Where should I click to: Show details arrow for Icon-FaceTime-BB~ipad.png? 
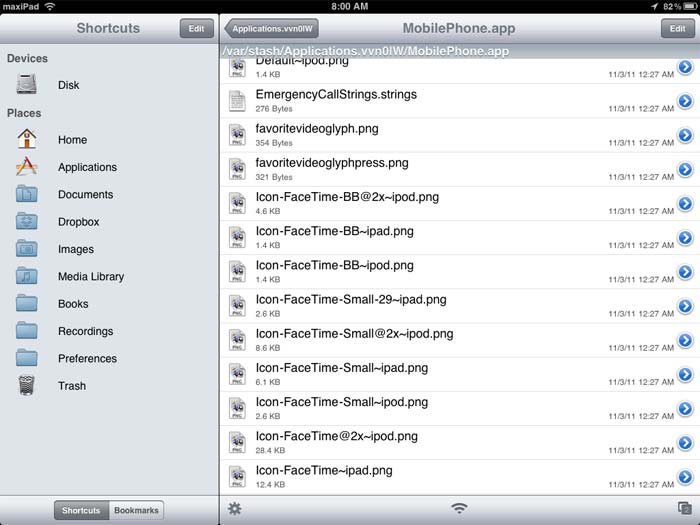tap(685, 238)
